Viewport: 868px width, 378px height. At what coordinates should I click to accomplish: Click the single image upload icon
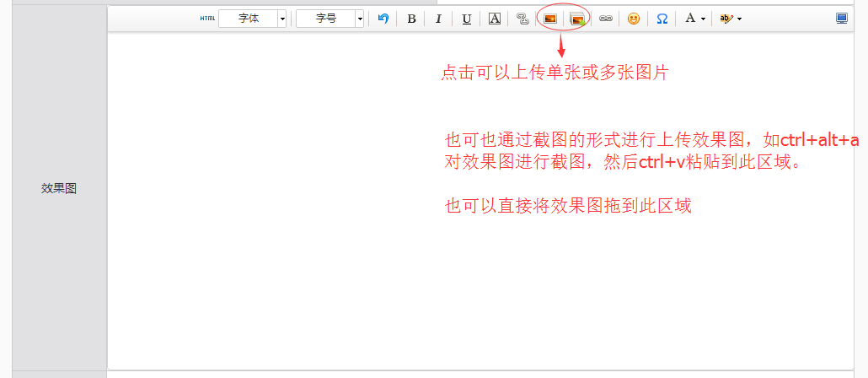point(549,19)
